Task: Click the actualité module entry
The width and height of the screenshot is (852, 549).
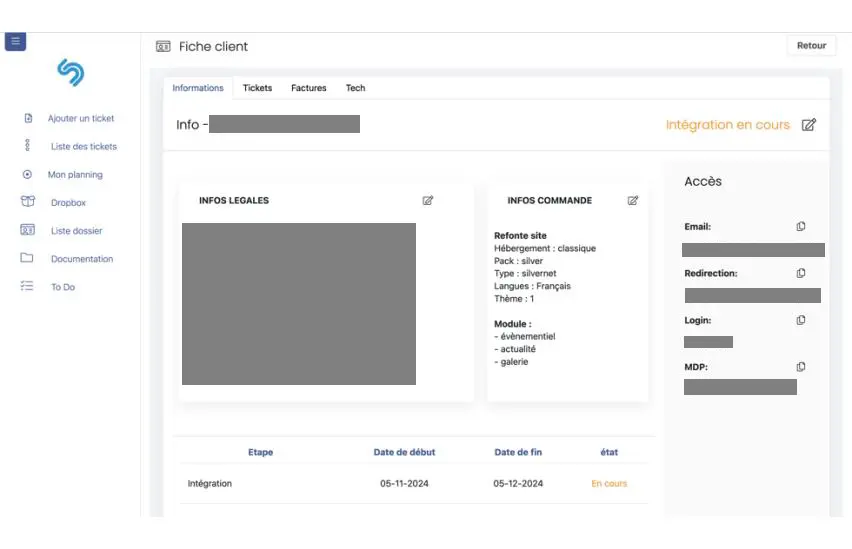Action: 515,349
